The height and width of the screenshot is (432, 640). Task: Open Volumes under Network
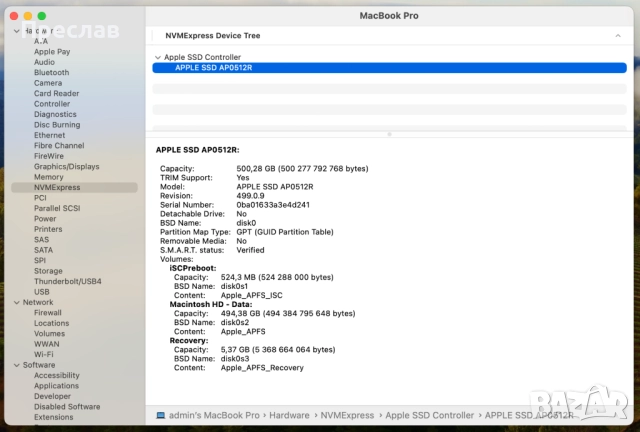pyautogui.click(x=49, y=334)
